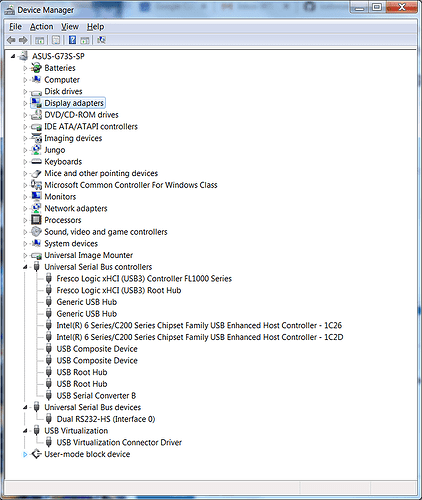Collapse Universal Serial Bus devices node
The image size is (422, 500).
[x=25, y=407]
